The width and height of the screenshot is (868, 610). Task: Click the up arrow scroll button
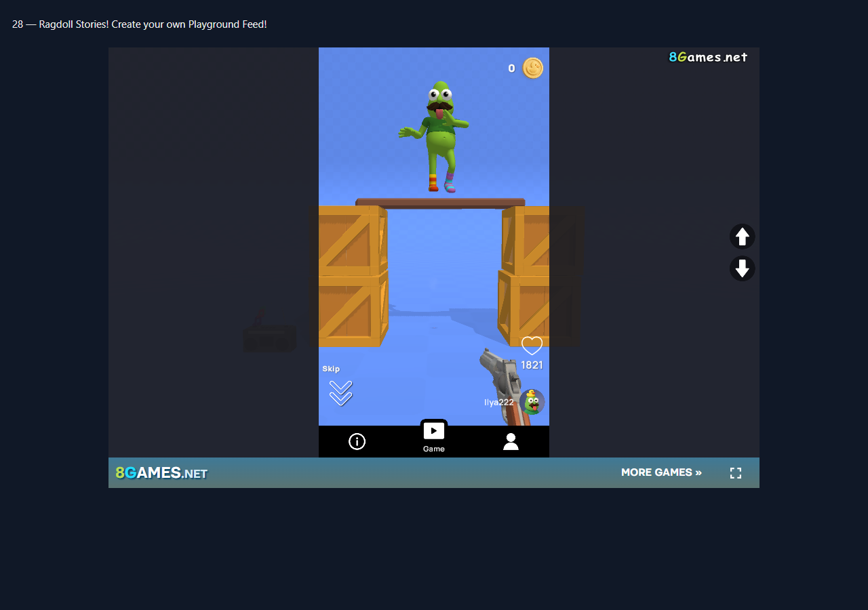743,237
